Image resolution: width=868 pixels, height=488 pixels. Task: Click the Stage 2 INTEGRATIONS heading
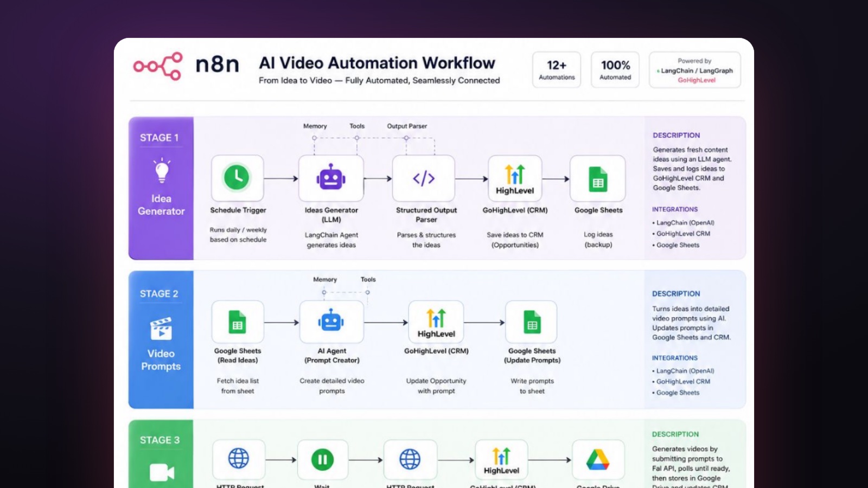pos(675,358)
